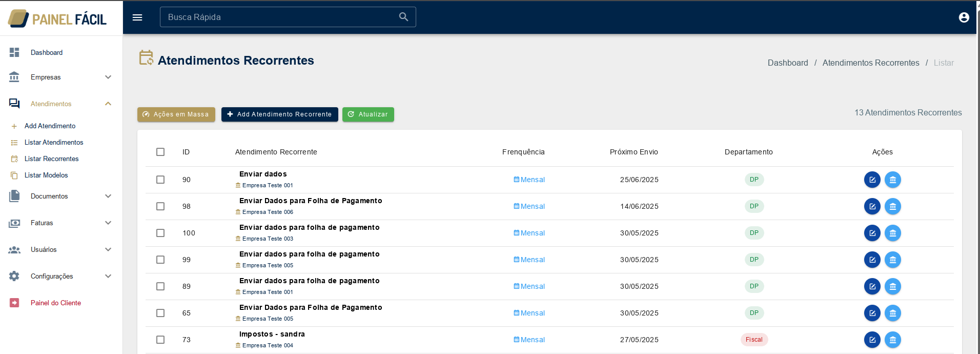Click Add Atendimento Recorrente button

(x=280, y=114)
